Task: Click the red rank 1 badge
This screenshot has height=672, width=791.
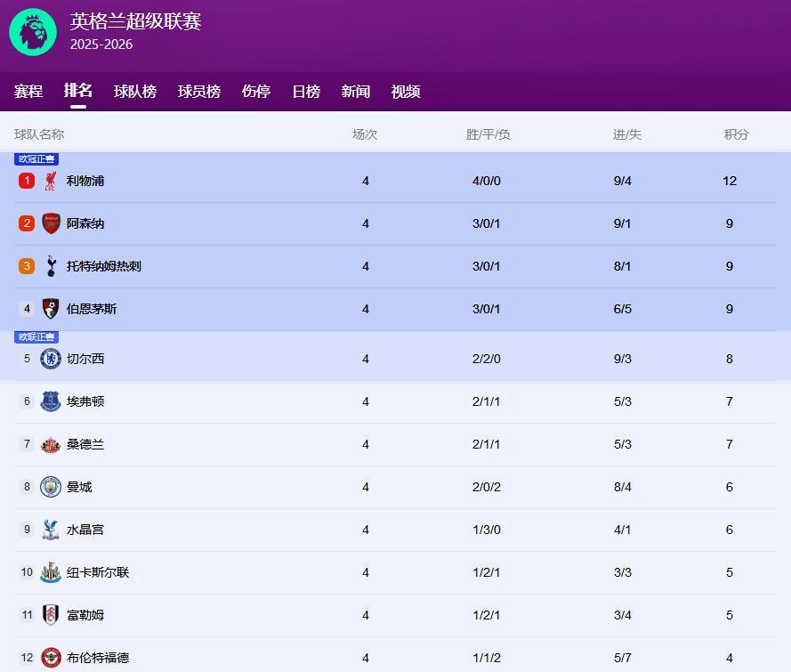Action: coord(27,181)
